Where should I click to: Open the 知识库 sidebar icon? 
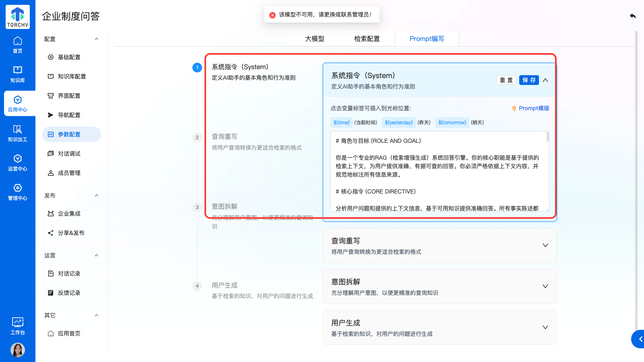(x=18, y=74)
